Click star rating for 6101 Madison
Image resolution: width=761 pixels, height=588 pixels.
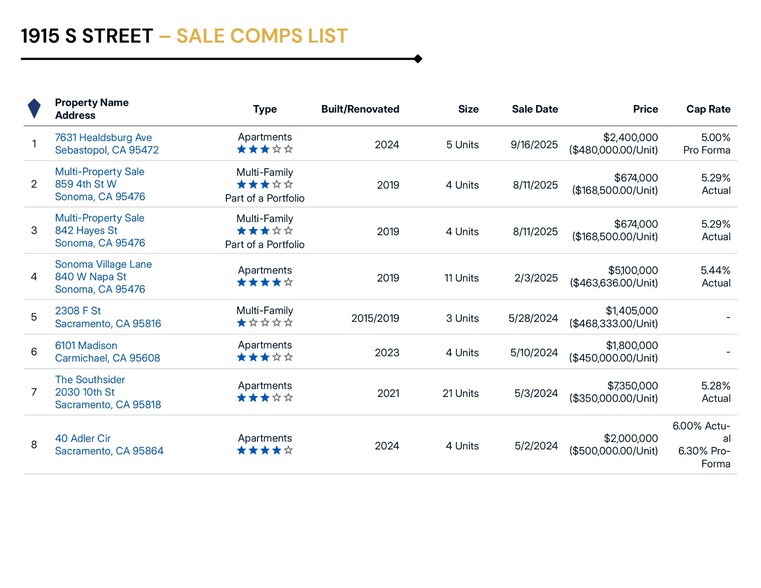pos(265,358)
